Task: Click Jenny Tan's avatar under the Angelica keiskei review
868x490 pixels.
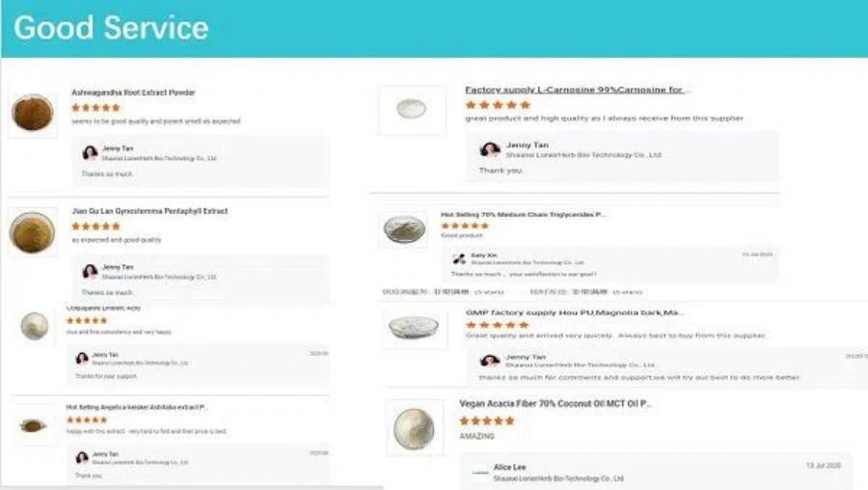Action: (x=82, y=456)
